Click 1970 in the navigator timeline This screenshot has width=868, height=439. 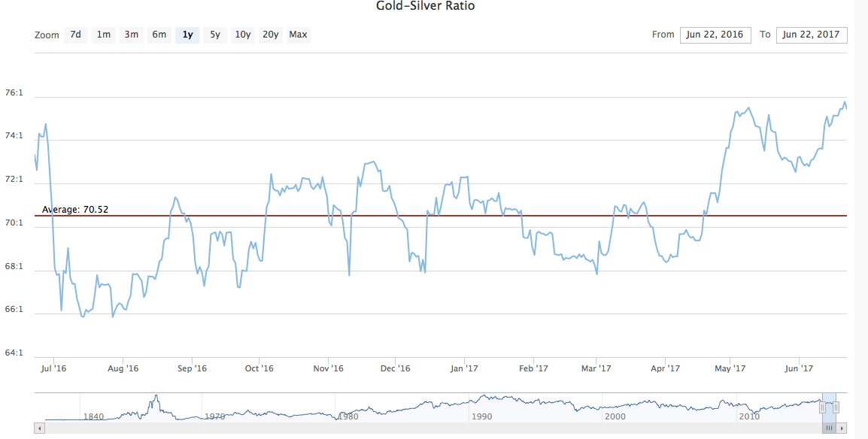215,416
